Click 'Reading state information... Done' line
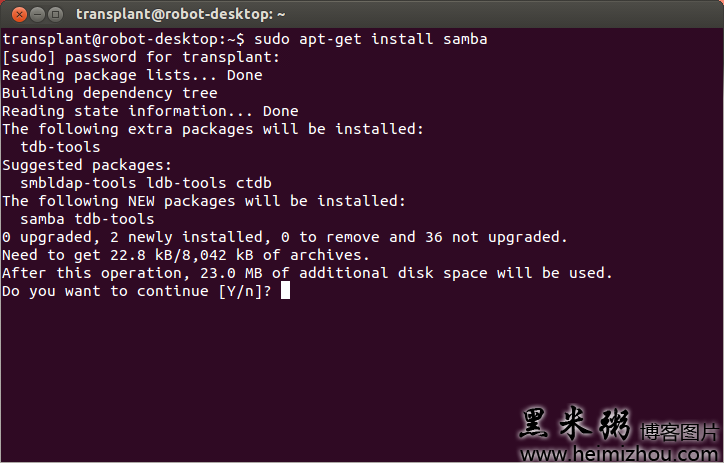This screenshot has height=463, width=724. pos(150,111)
